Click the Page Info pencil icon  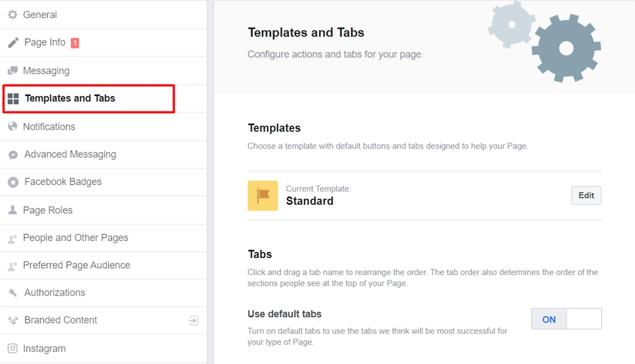coord(13,43)
